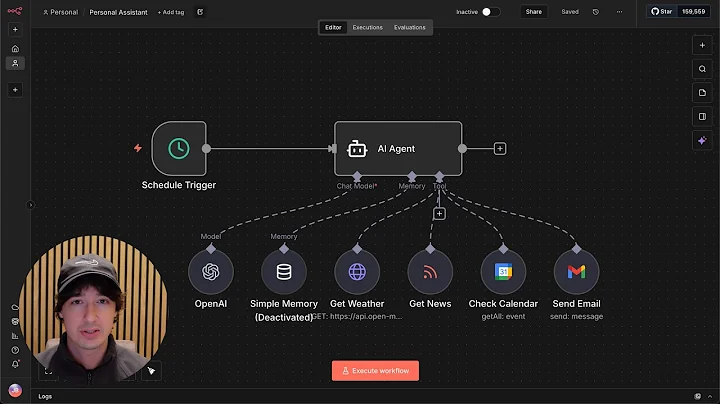
Task: Open the Personal project icon in the sidebar
Action: tap(15, 63)
